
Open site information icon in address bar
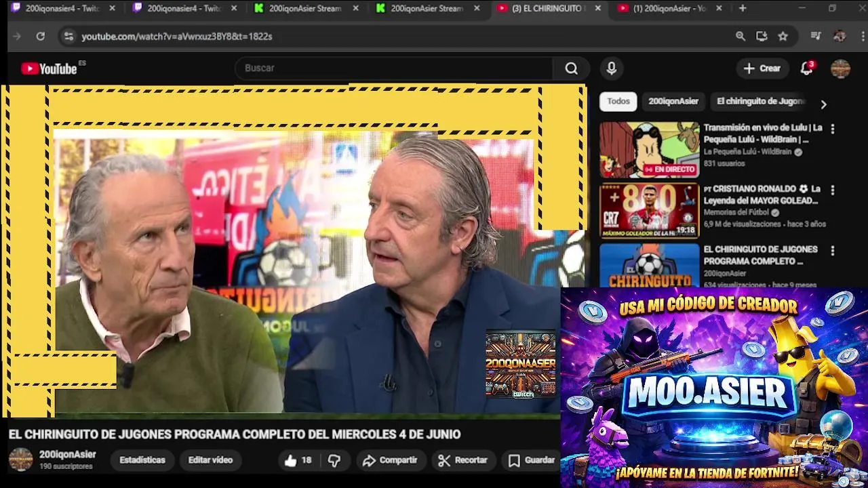tap(68, 37)
